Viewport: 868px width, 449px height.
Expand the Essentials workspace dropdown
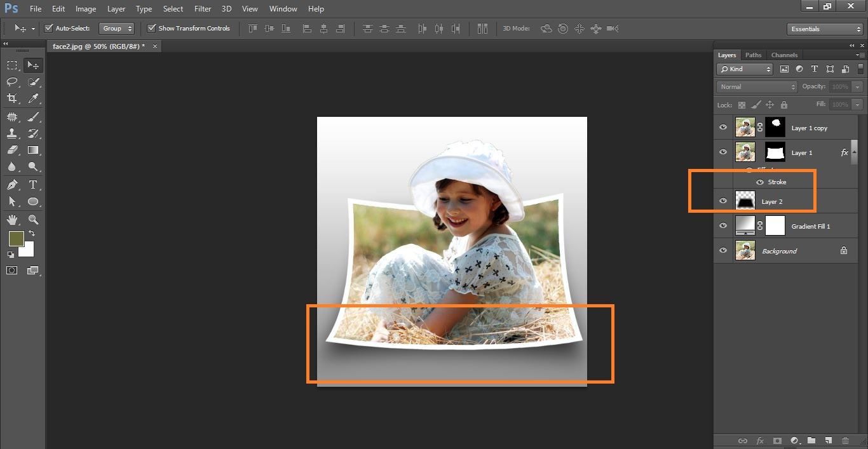tap(824, 29)
